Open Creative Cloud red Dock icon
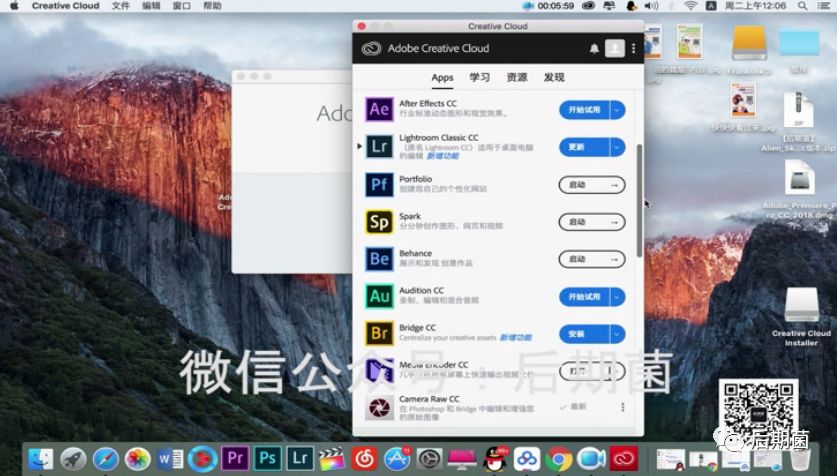837x476 pixels. click(624, 458)
